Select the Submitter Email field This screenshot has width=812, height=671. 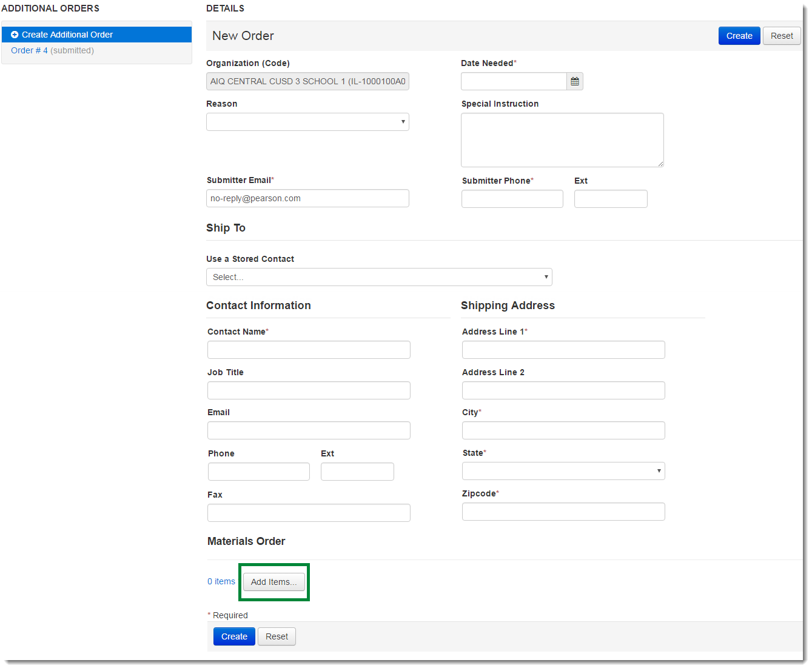point(307,198)
